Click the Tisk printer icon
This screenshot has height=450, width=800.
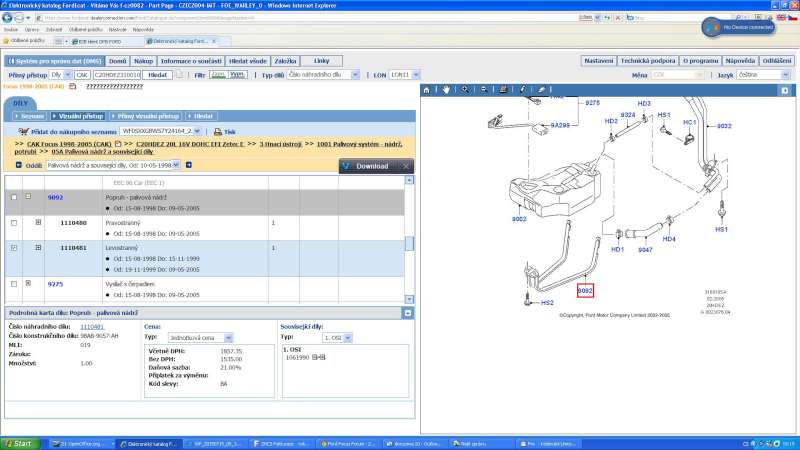point(217,131)
